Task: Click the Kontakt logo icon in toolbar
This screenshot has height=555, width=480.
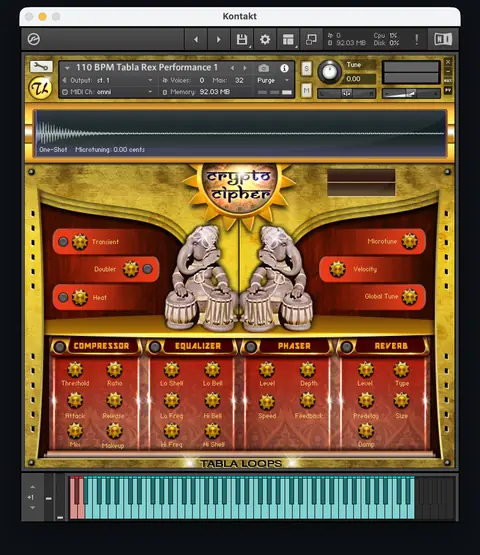Action: coord(34,39)
